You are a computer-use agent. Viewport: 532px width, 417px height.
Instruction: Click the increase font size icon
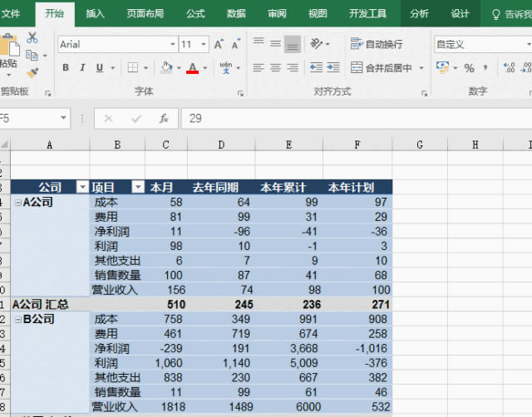tap(219, 45)
